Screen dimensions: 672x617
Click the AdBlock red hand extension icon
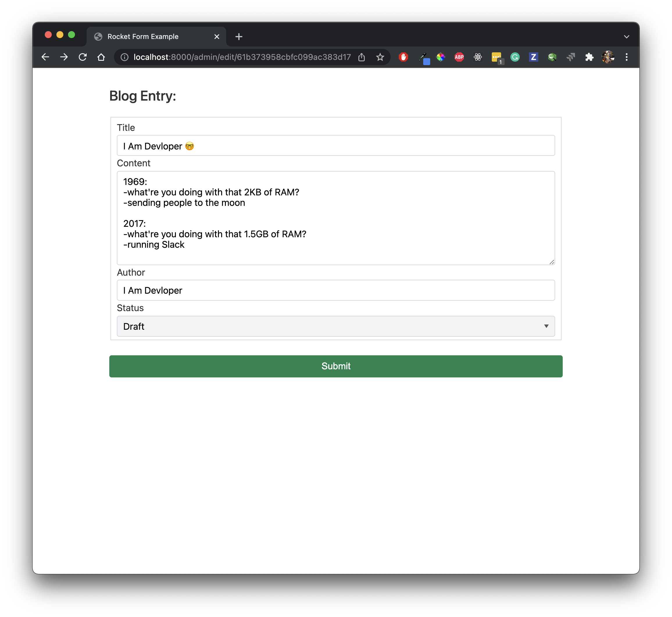click(403, 57)
